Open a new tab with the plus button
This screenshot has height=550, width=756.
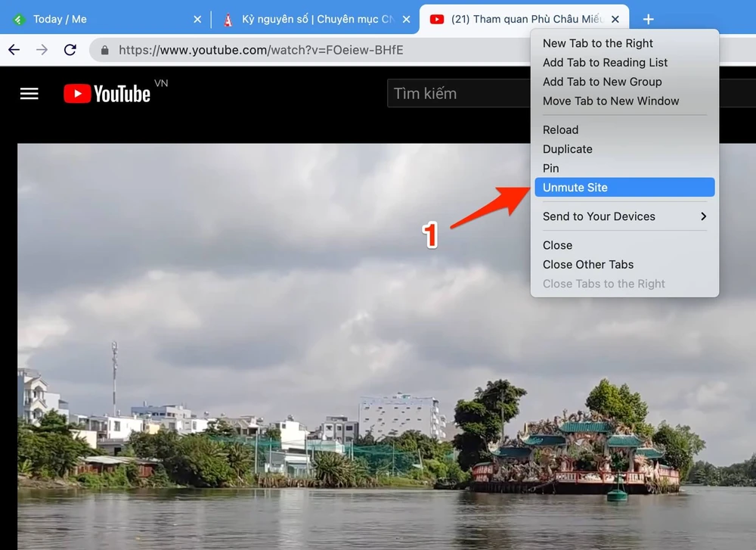pos(649,19)
